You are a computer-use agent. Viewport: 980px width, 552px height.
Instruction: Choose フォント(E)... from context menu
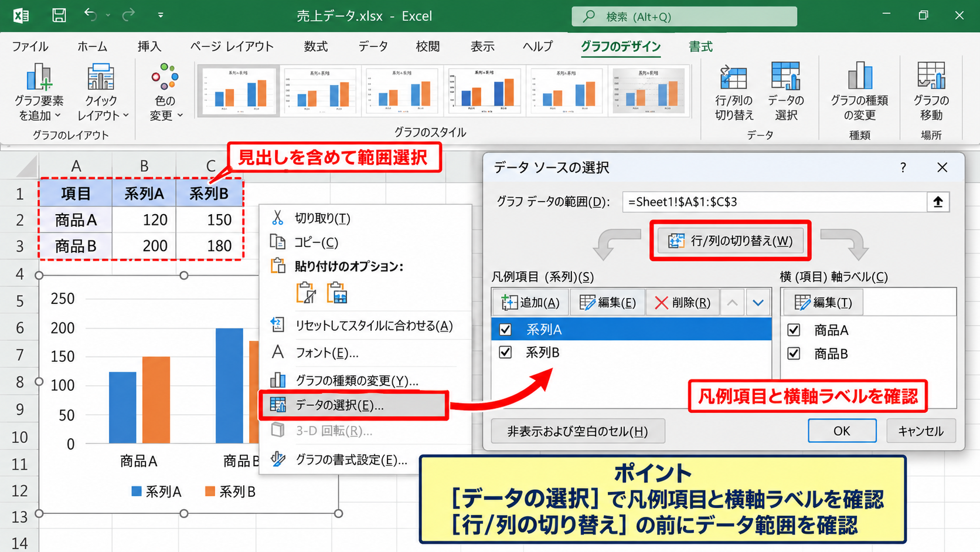(x=365, y=353)
